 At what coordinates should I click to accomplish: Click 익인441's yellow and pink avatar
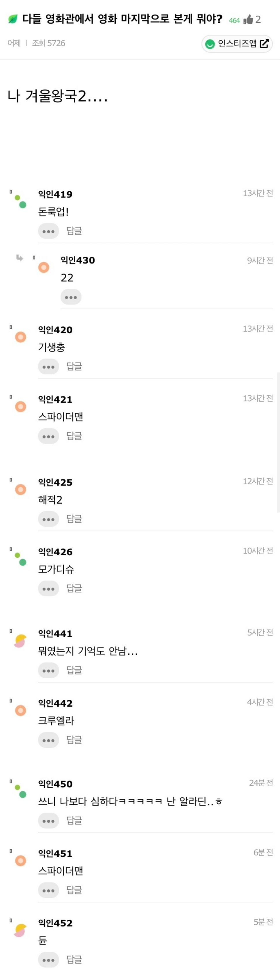[20, 641]
